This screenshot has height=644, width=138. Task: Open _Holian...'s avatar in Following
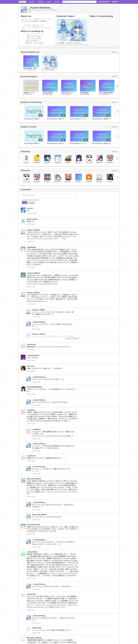[68, 158]
